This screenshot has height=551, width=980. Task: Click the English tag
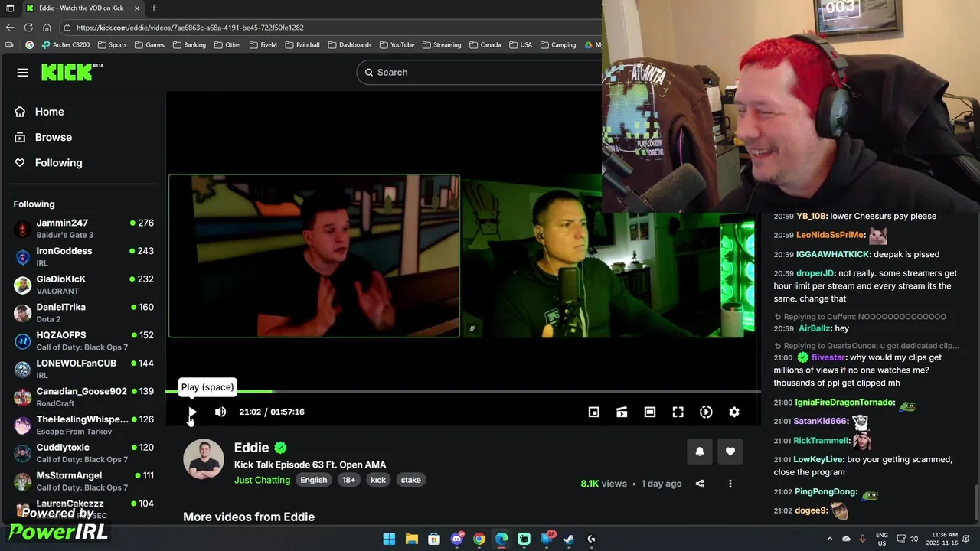[313, 480]
